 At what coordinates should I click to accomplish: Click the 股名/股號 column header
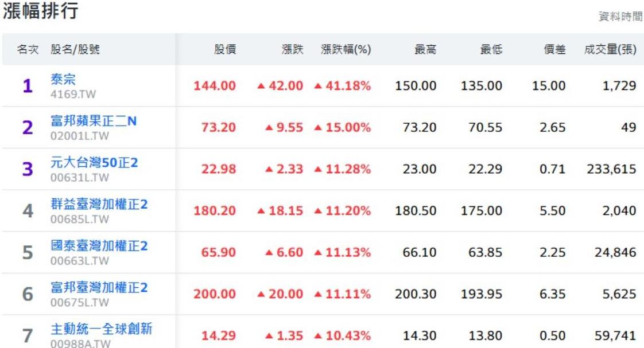[75, 50]
